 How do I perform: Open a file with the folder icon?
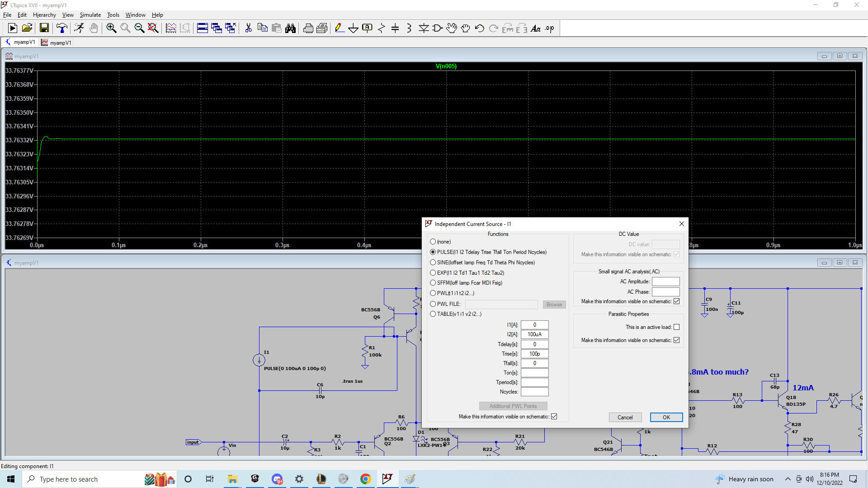pos(27,28)
